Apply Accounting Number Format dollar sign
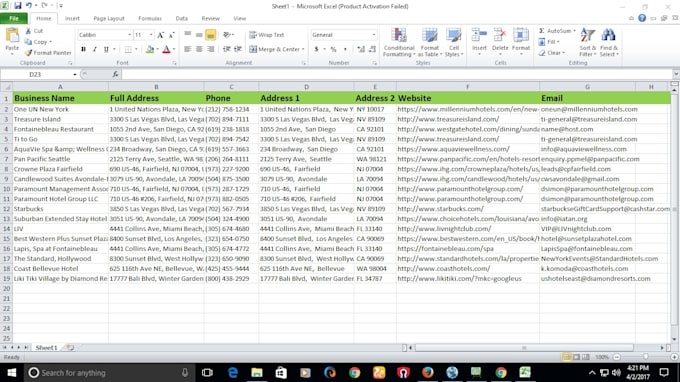 [x=317, y=49]
